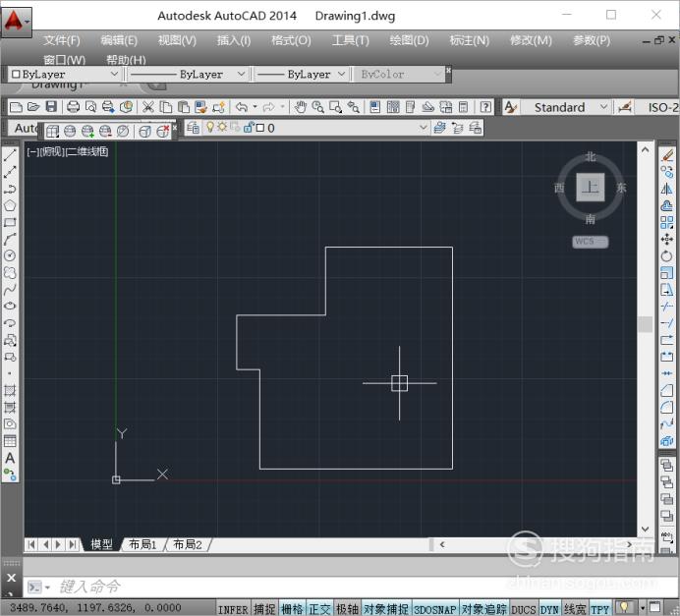Click the vertical scrollbar down arrow
This screenshot has height=616, width=680.
645,529
